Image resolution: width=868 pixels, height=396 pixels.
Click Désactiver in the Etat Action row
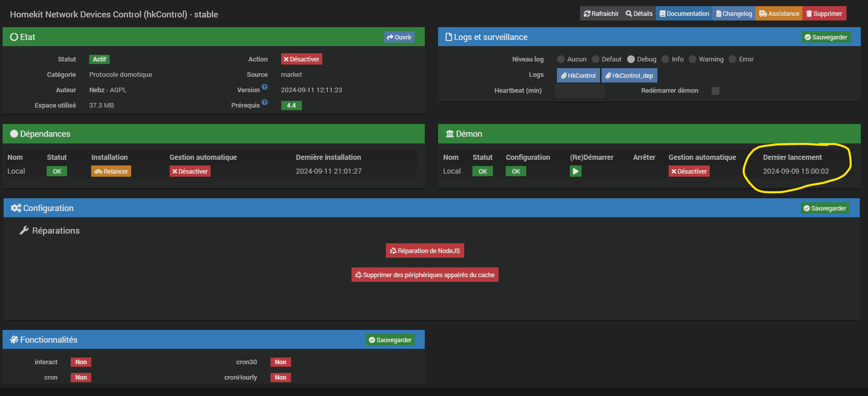301,59
